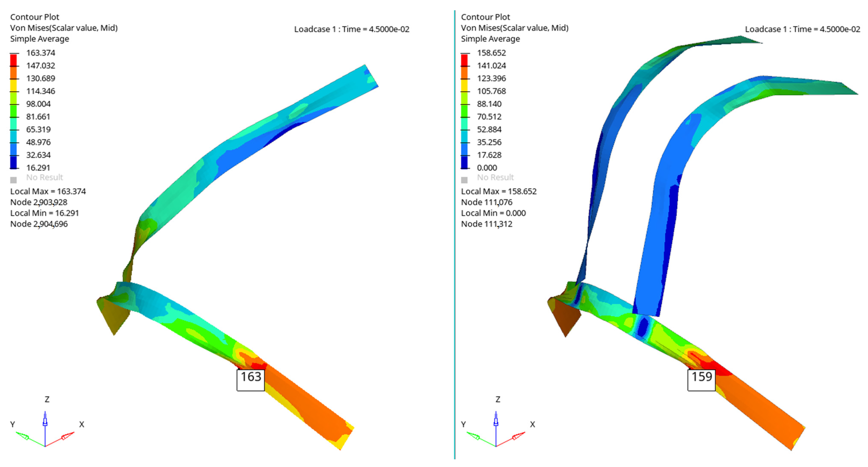The height and width of the screenshot is (467, 868).
Task: Click the red X axis arrow in left triad
Action: click(x=67, y=436)
